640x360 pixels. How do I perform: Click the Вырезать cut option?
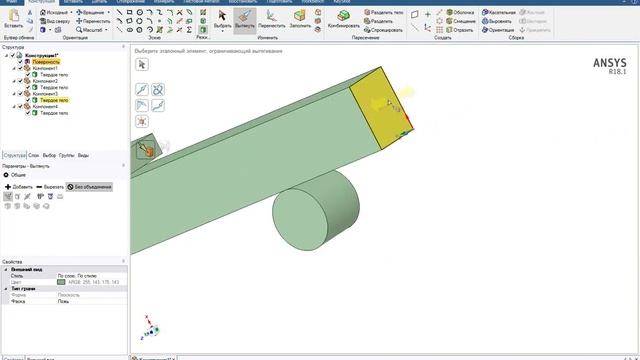(x=50, y=187)
